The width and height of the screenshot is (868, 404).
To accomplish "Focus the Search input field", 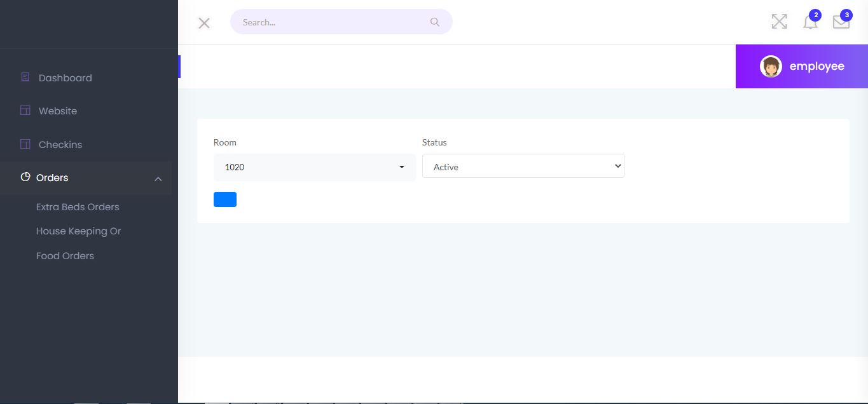I will click(x=341, y=22).
